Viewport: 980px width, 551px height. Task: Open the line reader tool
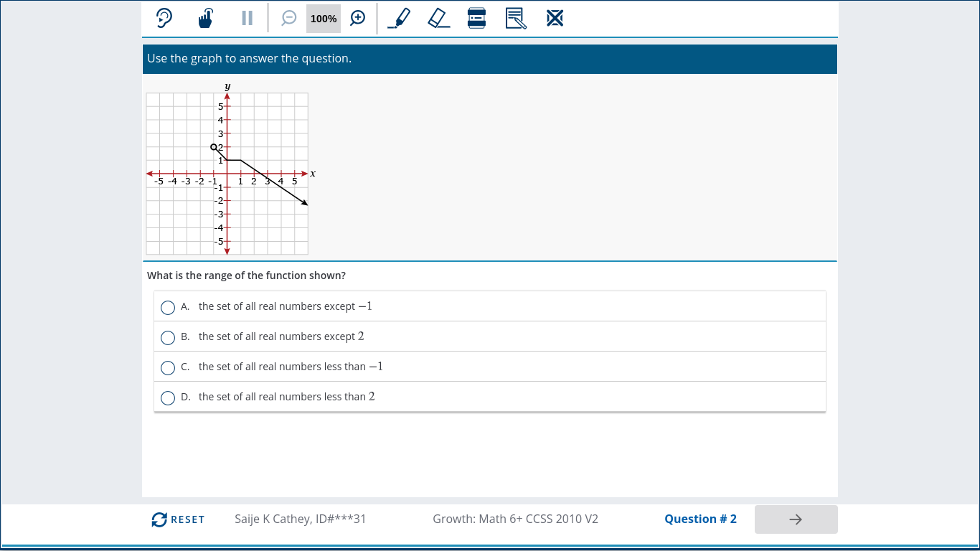pos(477,18)
